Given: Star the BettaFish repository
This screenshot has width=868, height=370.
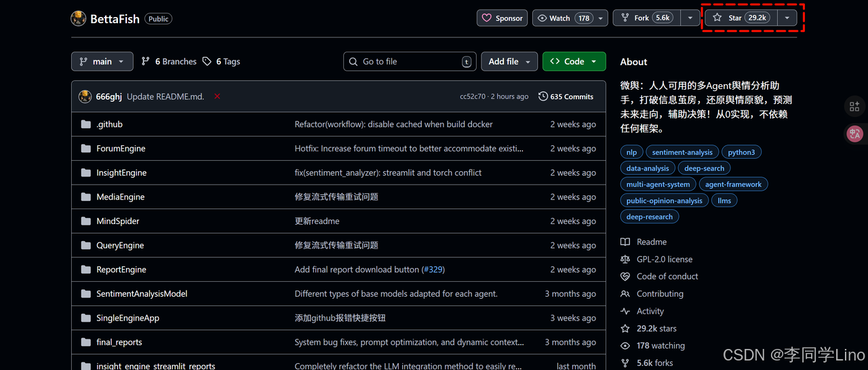Looking at the screenshot, I should [x=741, y=18].
